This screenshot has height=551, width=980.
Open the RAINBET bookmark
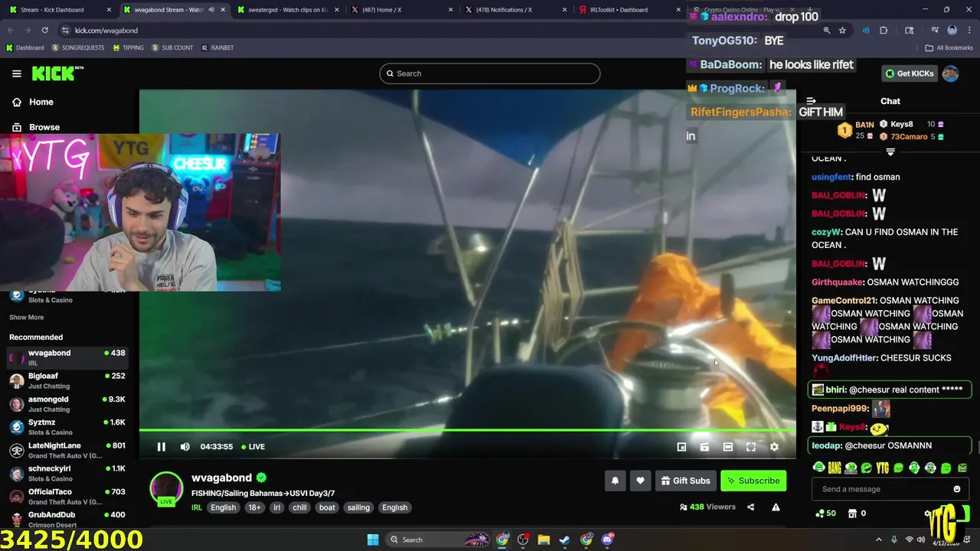pos(217,47)
